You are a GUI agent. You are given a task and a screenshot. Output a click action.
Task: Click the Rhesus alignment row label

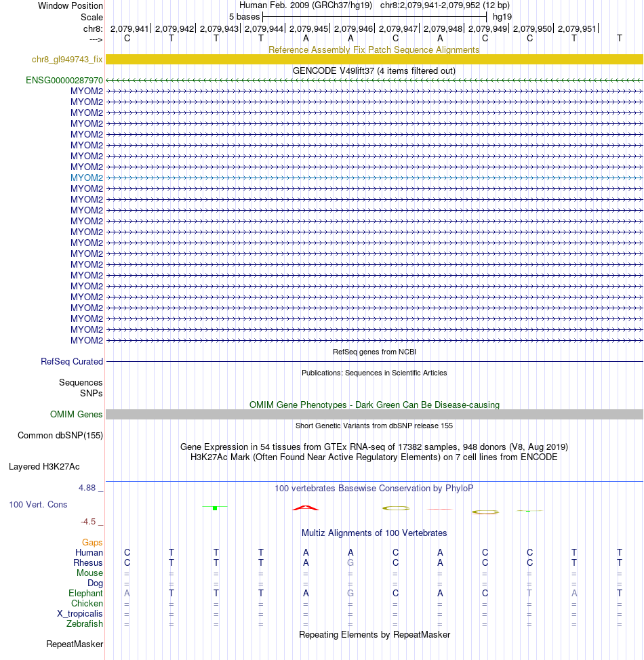(x=88, y=563)
